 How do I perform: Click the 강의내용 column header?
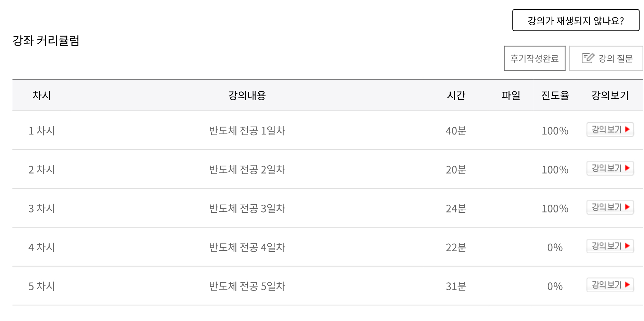pyautogui.click(x=247, y=95)
